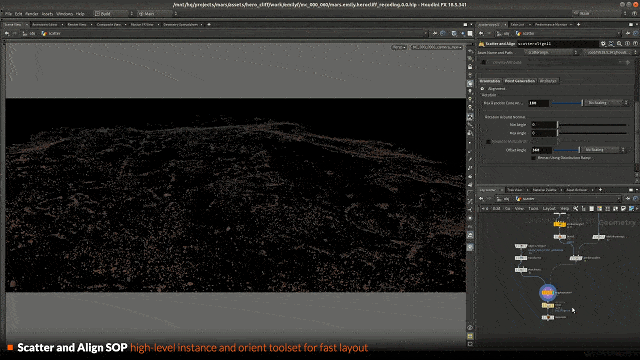Open the Build desktop dropdown
Image resolution: width=640 pixels, height=360 pixels.
tap(114, 13)
